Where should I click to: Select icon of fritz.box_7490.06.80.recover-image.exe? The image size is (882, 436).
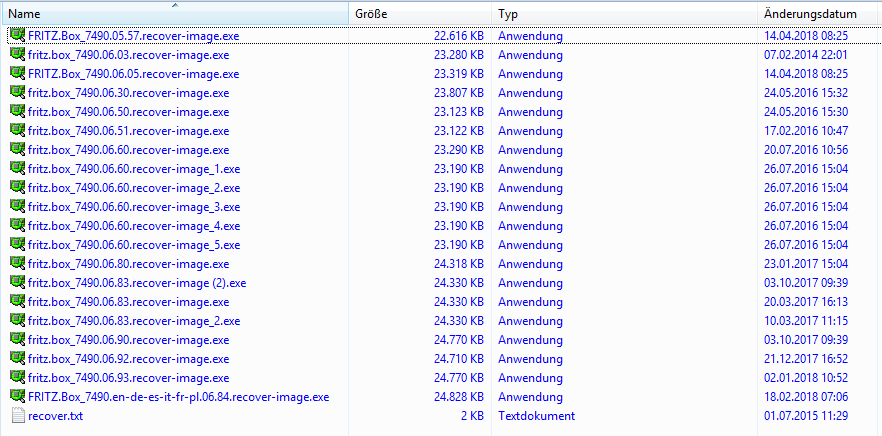[x=18, y=263]
